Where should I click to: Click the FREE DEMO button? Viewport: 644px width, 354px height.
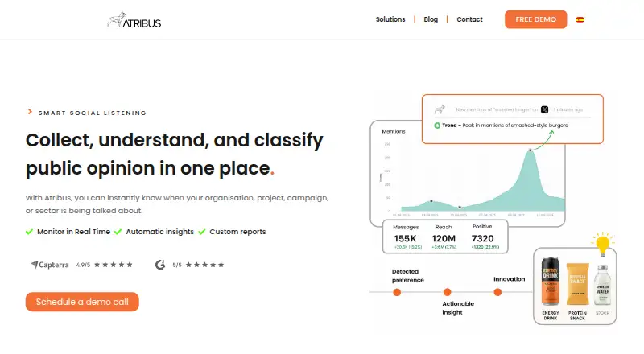click(x=535, y=19)
